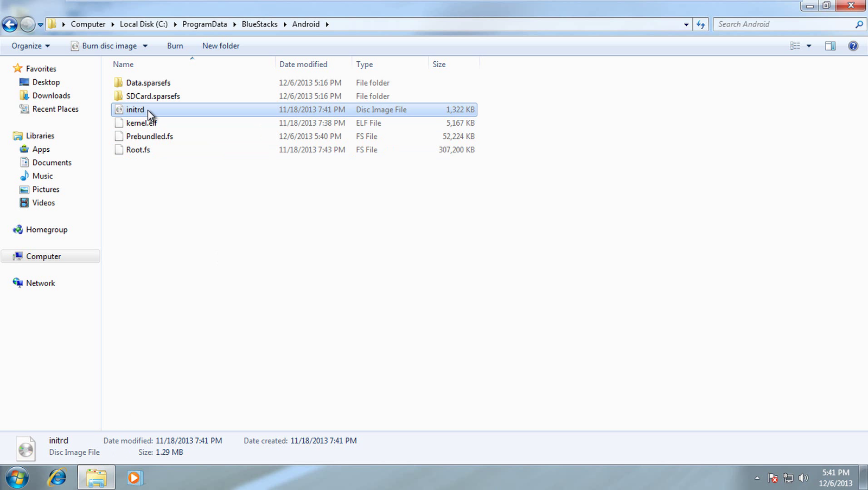
Task: Open Recent Places in Favorites
Action: pos(55,109)
